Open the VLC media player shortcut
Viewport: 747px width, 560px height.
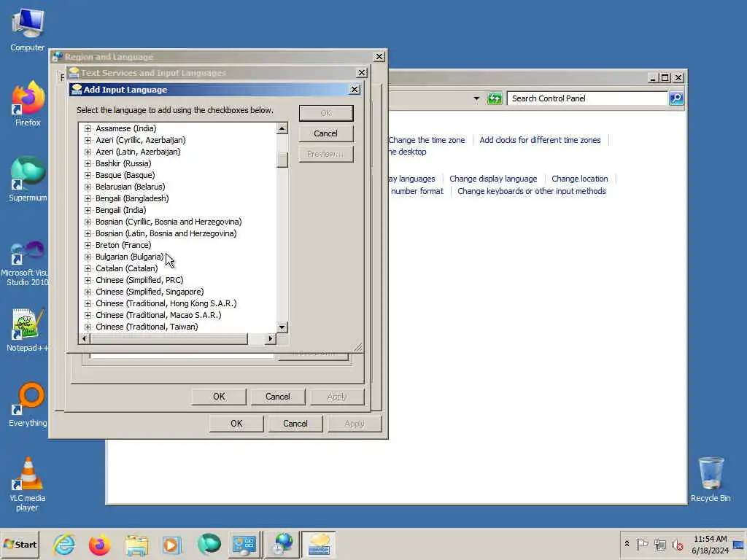point(28,484)
